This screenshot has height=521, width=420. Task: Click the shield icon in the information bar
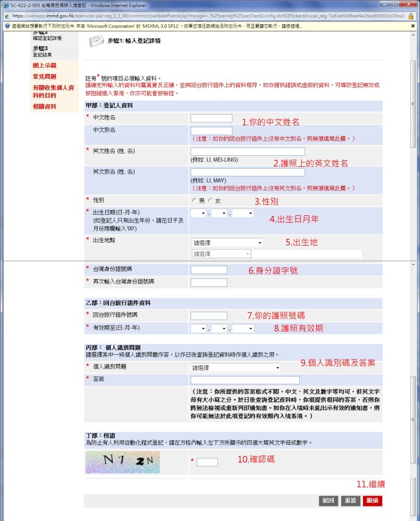[7, 26]
